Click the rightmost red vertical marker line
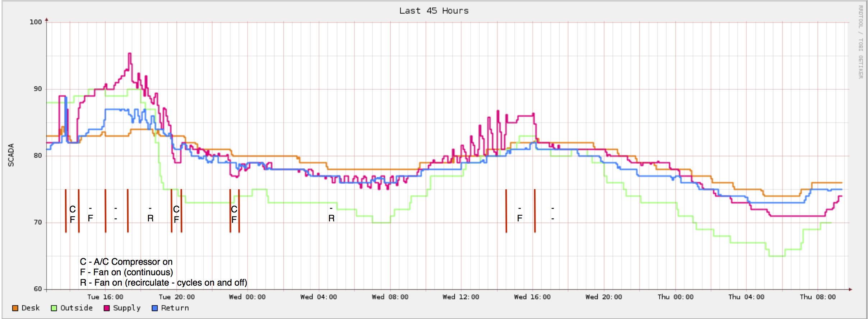This screenshot has width=868, height=319. click(x=535, y=211)
